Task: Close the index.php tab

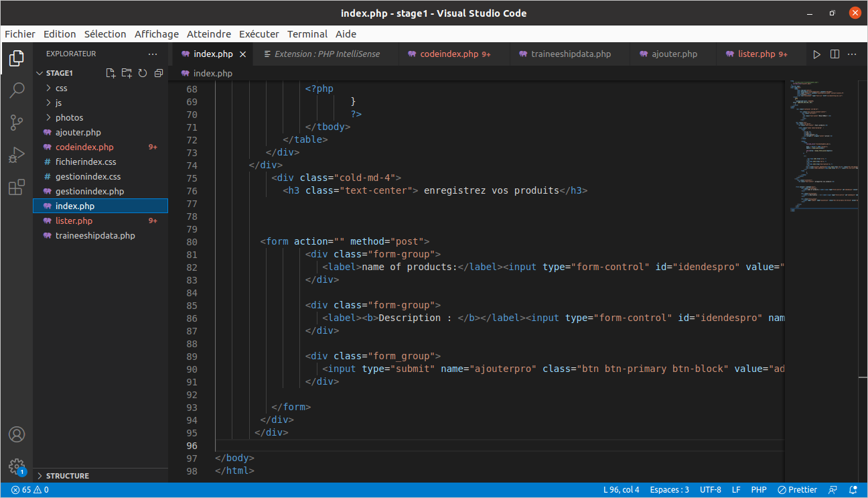Action: tap(242, 54)
